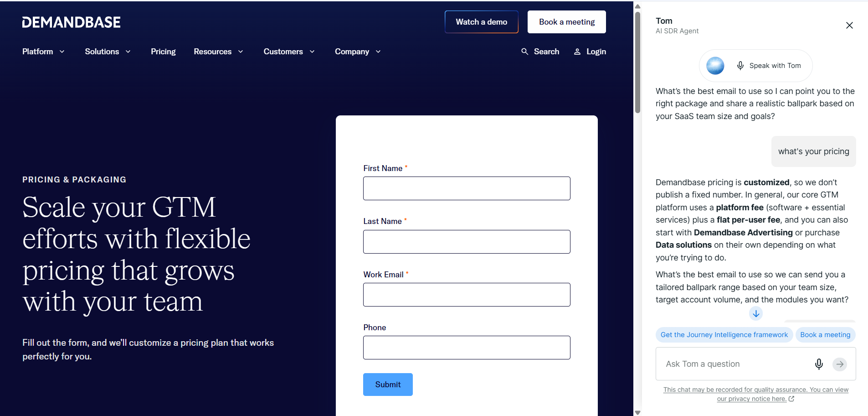Send chat message with arrow button

click(840, 364)
